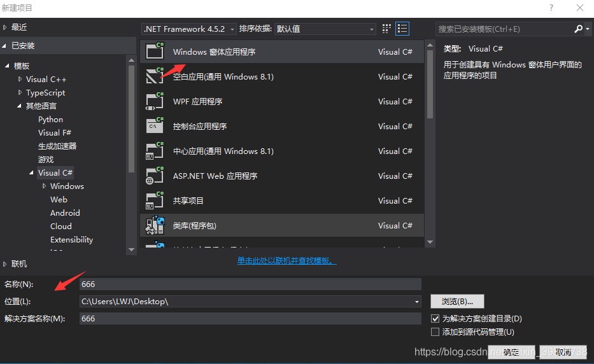The height and width of the screenshot is (364, 594).
Task: Expand the TypeScript tree node
Action: (20, 92)
